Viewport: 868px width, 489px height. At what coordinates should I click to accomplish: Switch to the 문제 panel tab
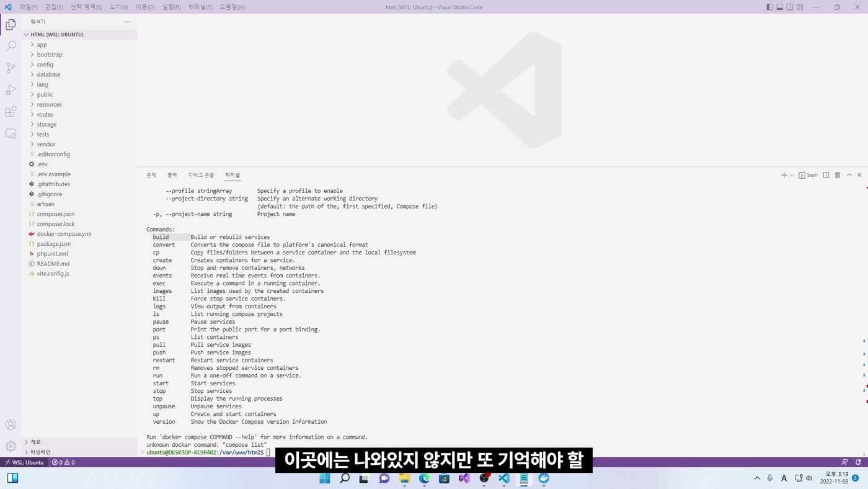coord(151,175)
